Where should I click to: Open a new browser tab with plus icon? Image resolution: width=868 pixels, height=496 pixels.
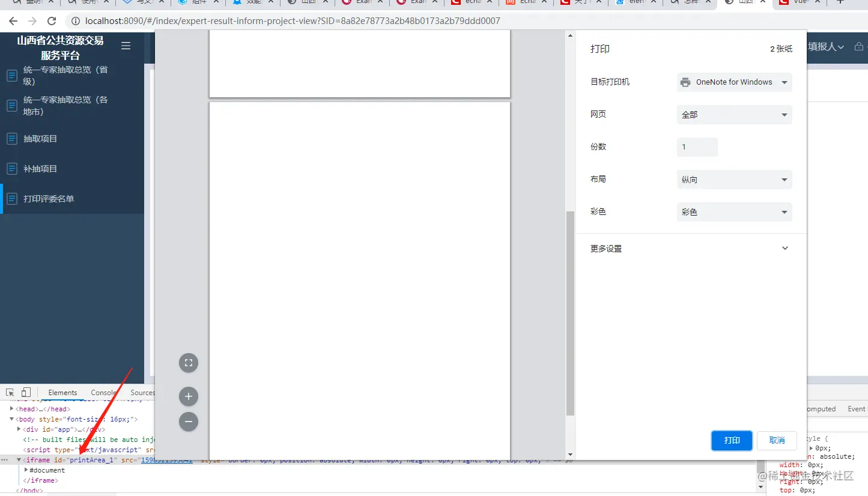point(840,2)
